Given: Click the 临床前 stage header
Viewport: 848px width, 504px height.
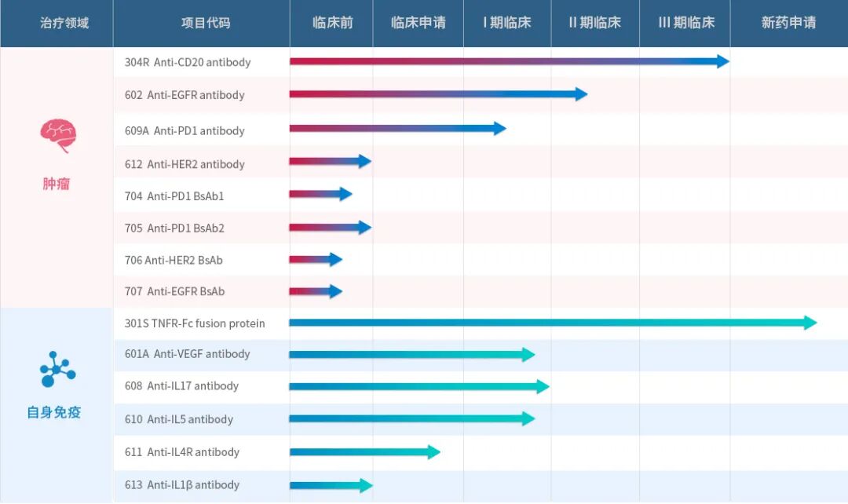Looking at the screenshot, I should click(331, 23).
